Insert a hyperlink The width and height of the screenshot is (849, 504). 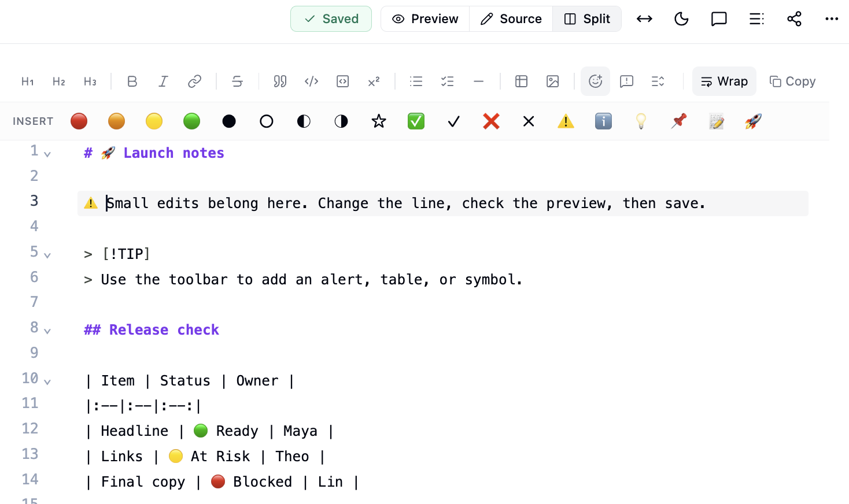[x=195, y=81]
